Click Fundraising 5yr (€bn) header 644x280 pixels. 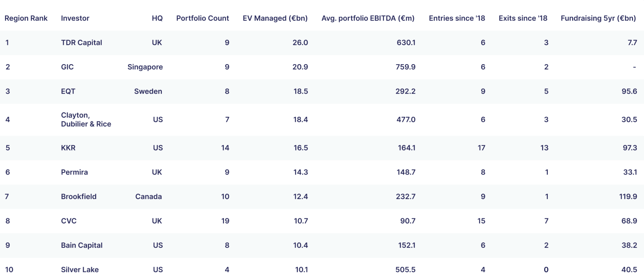coord(598,18)
